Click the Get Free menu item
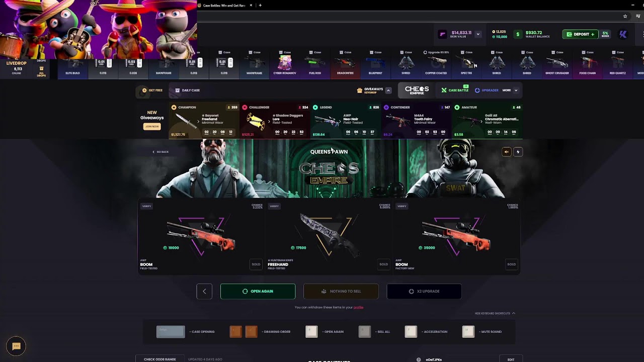This screenshot has height=362, width=644. coord(152,90)
